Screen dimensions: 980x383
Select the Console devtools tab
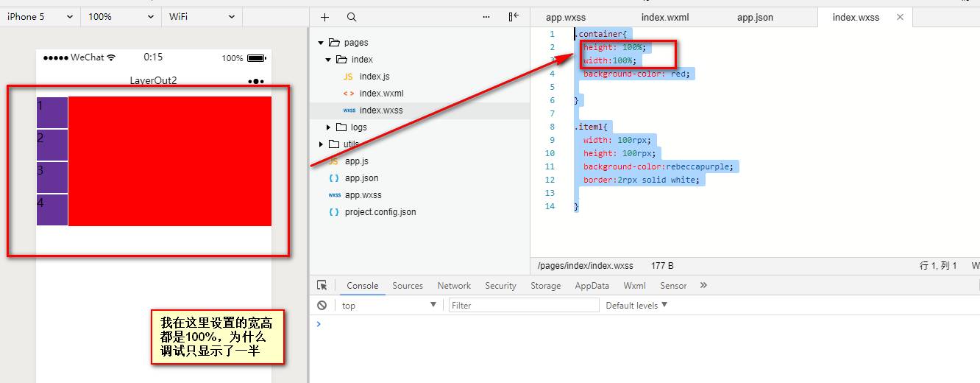[363, 286]
